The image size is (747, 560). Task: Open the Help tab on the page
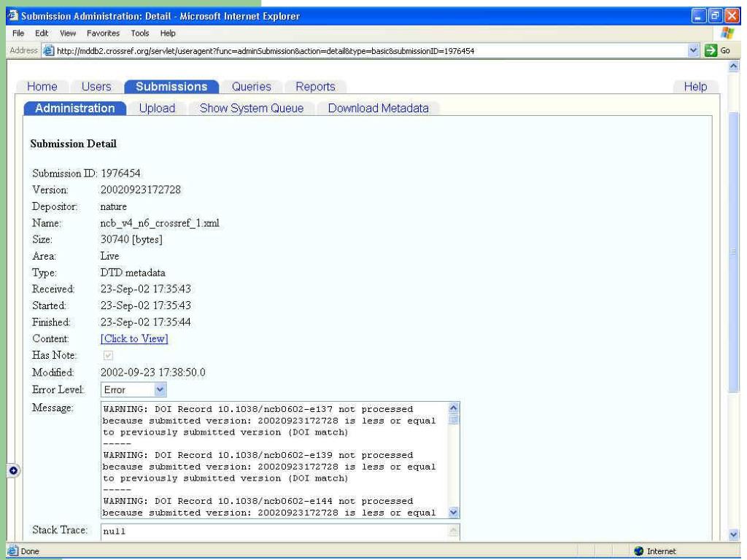pos(695,87)
